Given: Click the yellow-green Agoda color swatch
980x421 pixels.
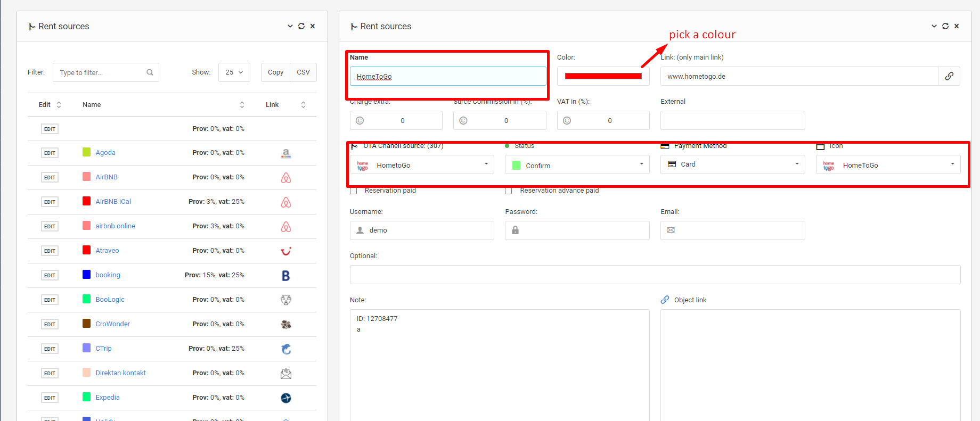Looking at the screenshot, I should (x=86, y=152).
